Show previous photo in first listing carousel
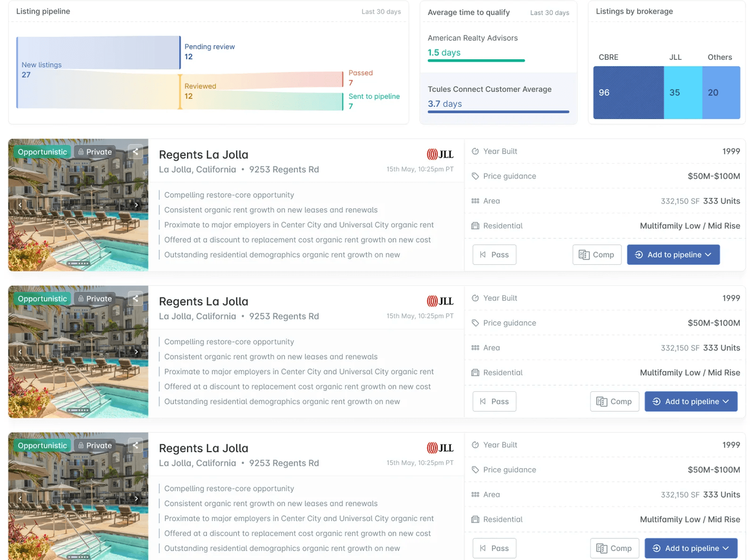The width and height of the screenshot is (754, 560). tap(20, 205)
